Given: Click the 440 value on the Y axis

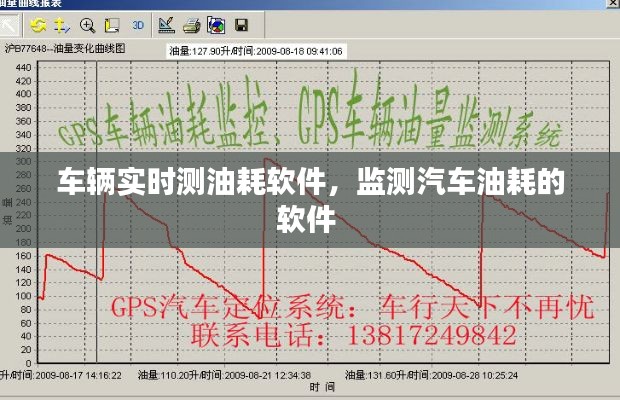Looking at the screenshot, I should pyautogui.click(x=23, y=68).
